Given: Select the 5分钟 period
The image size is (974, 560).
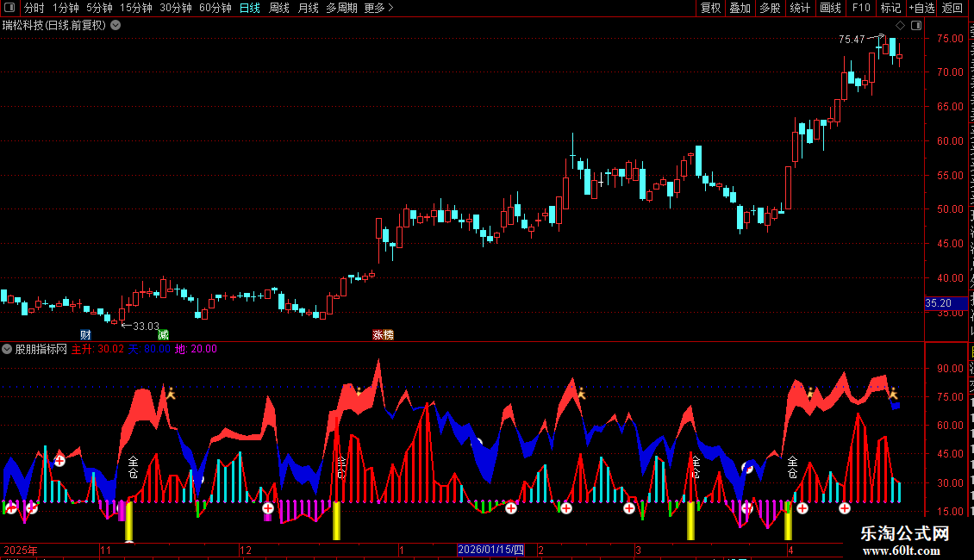Looking at the screenshot, I should (99, 8).
